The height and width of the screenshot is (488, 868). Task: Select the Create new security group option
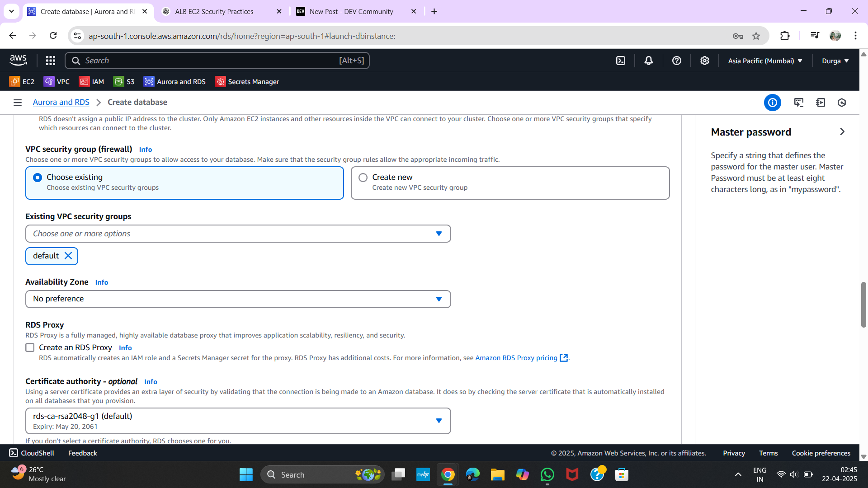[510, 183]
